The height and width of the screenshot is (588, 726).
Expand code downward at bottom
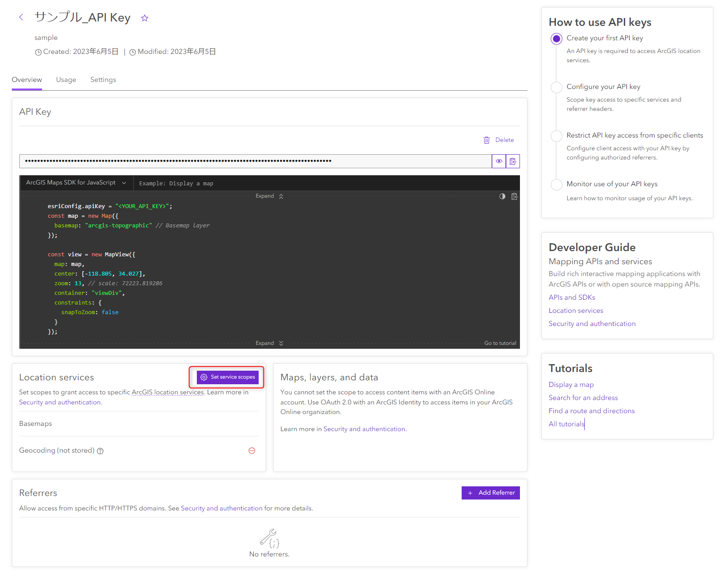coord(270,343)
